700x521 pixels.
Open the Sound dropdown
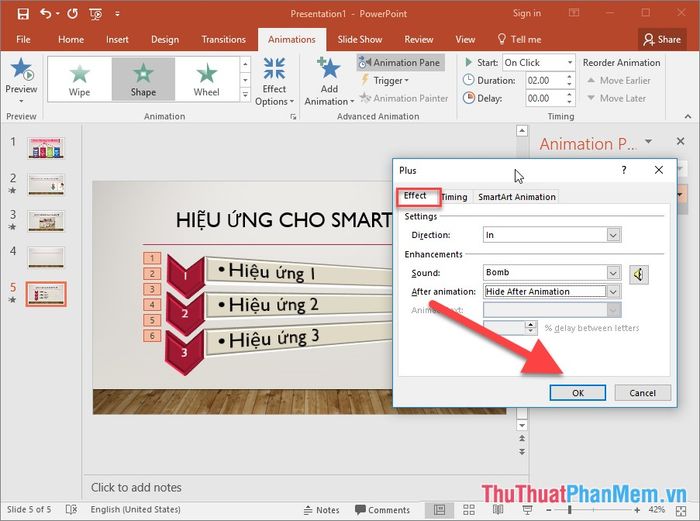pyautogui.click(x=613, y=272)
